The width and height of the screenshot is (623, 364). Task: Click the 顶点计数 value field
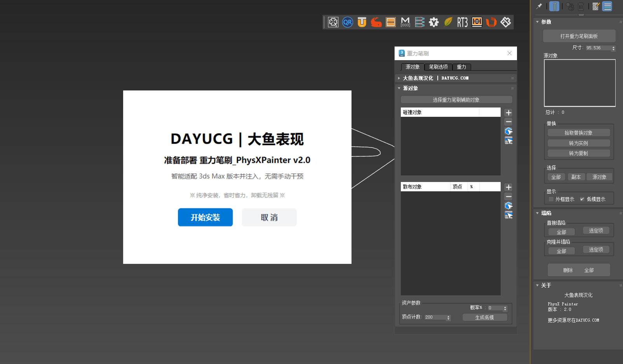click(435, 317)
